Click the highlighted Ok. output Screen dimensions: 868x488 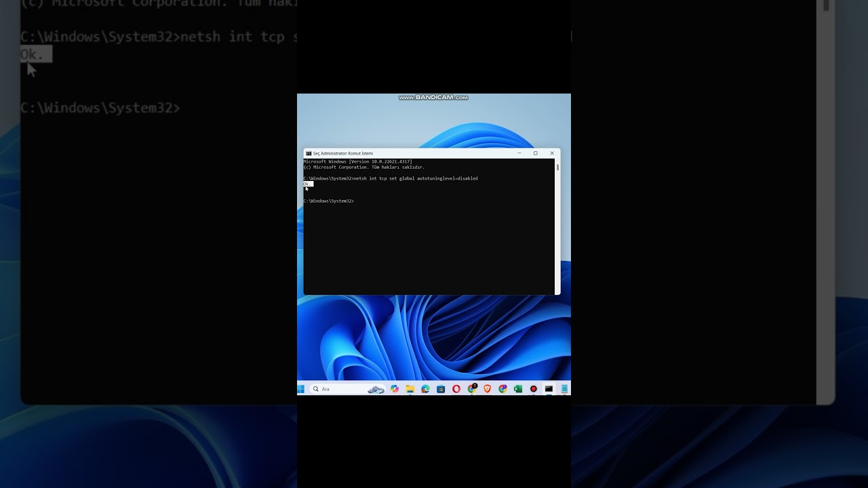308,184
